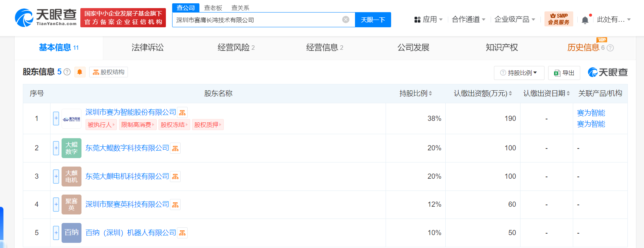Screen dimensions: 644x248
Task: Expand row 1 shareholder 深圳市赛为智能股份有限公司
Action: pyautogui.click(x=56, y=118)
